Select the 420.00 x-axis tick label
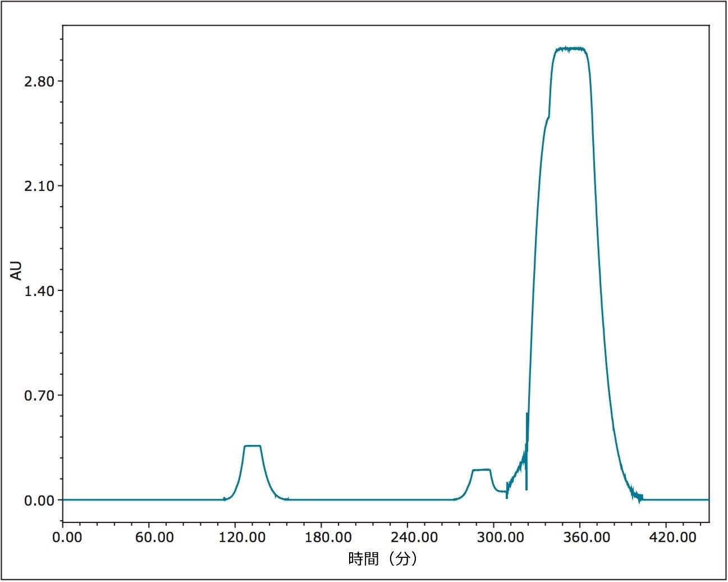This screenshot has height=582, width=728. pos(676,538)
